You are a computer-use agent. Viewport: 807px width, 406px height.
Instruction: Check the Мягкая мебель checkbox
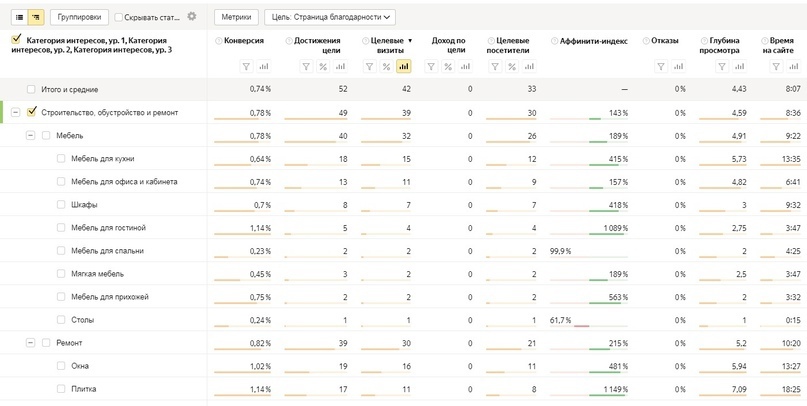(61, 274)
